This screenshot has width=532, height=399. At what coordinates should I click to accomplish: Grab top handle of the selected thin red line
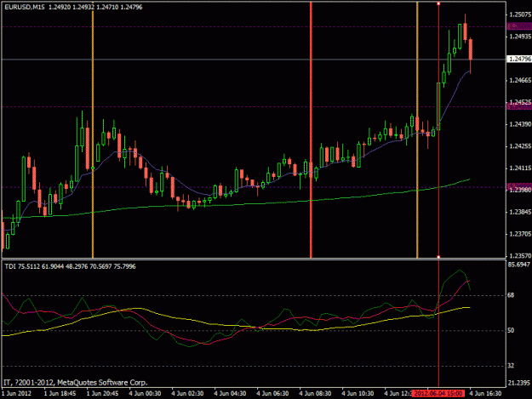pyautogui.click(x=438, y=3)
